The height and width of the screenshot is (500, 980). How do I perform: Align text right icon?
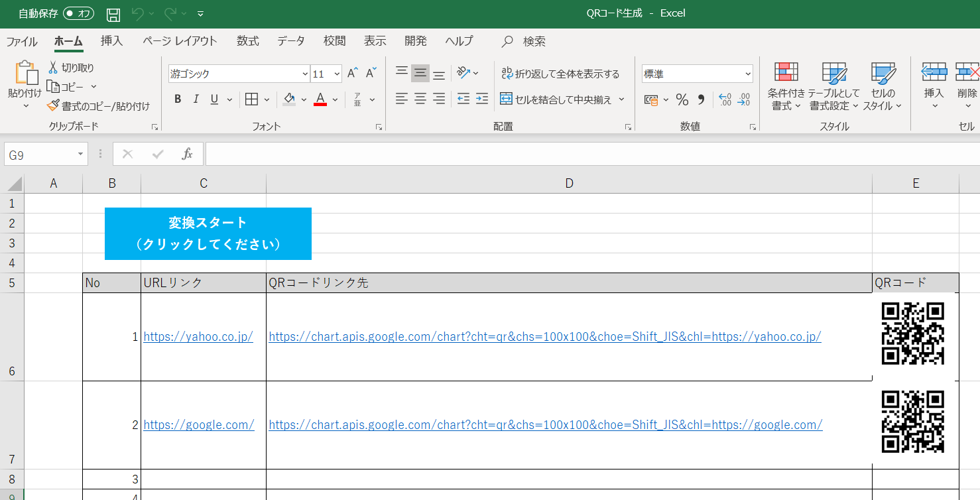(x=439, y=99)
